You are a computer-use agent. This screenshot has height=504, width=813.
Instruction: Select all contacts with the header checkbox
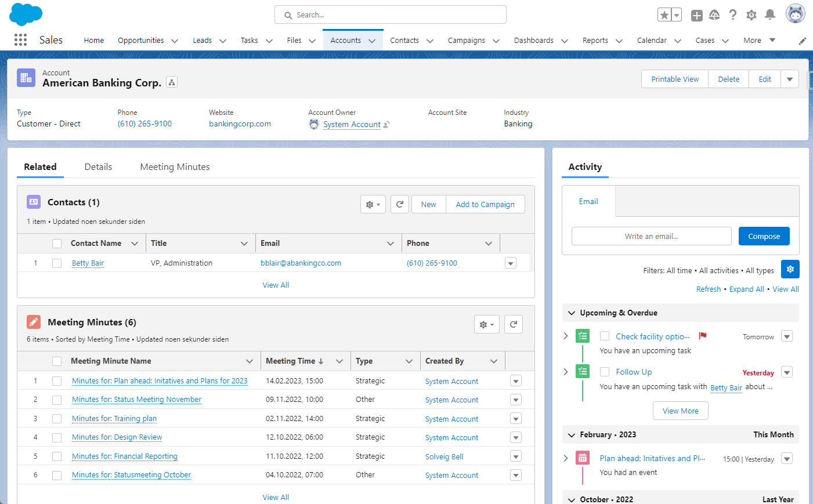[57, 244]
